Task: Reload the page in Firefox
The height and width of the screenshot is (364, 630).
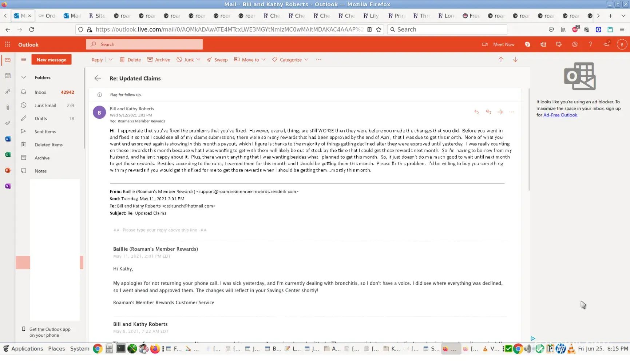Action: click(32, 29)
